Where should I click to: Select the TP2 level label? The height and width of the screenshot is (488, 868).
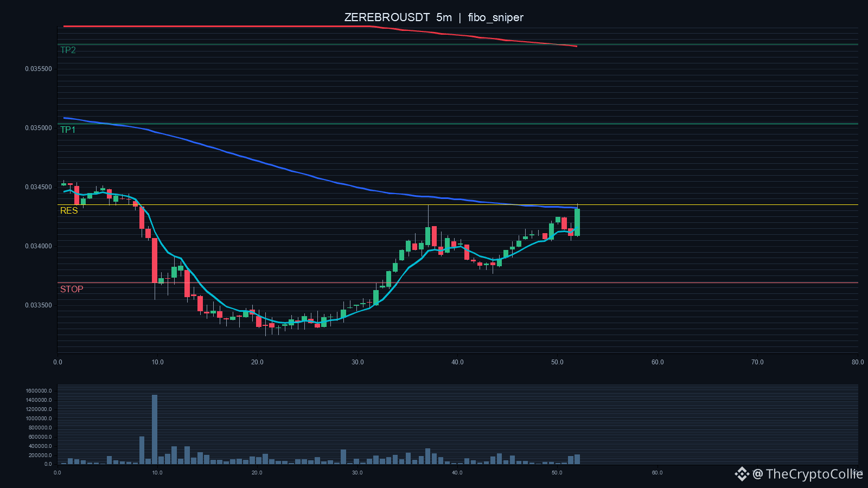68,50
